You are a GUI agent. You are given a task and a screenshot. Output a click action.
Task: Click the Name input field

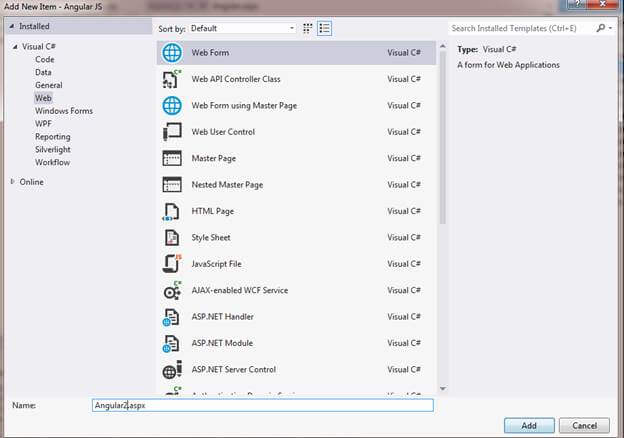(263, 405)
